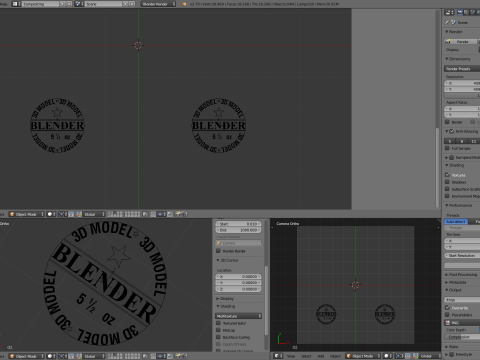The height and width of the screenshot is (360, 480).
Task: Toggle the Subsurface Scattering checkbox
Action: [x=448, y=189]
